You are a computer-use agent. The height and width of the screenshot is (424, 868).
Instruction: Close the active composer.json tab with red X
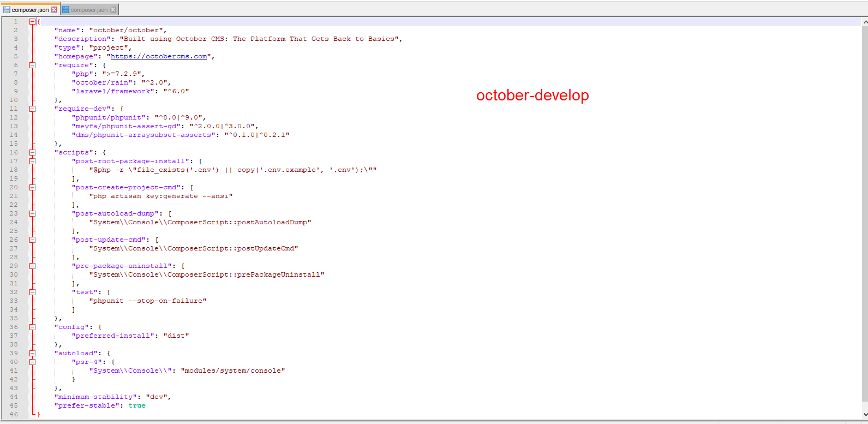pyautogui.click(x=54, y=10)
